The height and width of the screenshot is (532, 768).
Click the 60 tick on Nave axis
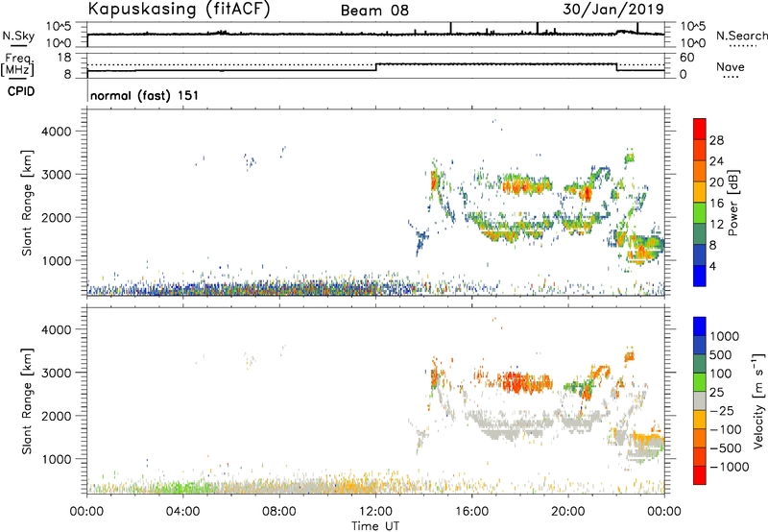687,58
